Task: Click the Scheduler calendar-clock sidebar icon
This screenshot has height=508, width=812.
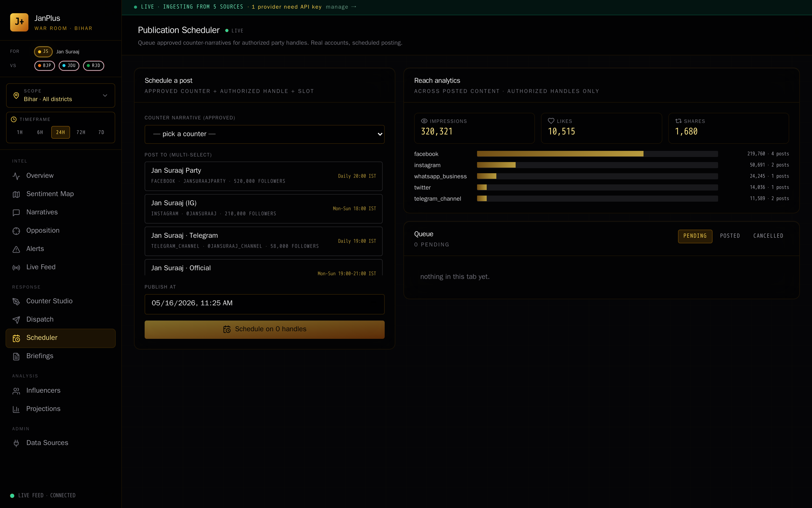Action: click(16, 338)
